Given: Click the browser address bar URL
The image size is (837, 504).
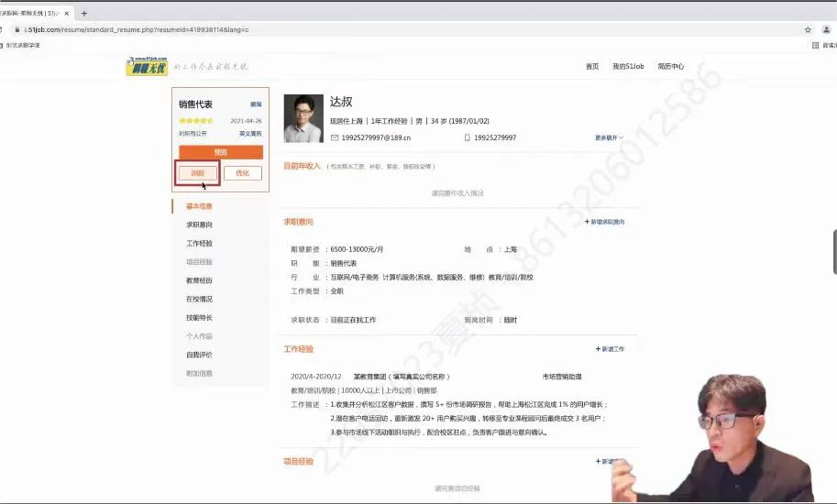Looking at the screenshot, I should click(x=138, y=29).
